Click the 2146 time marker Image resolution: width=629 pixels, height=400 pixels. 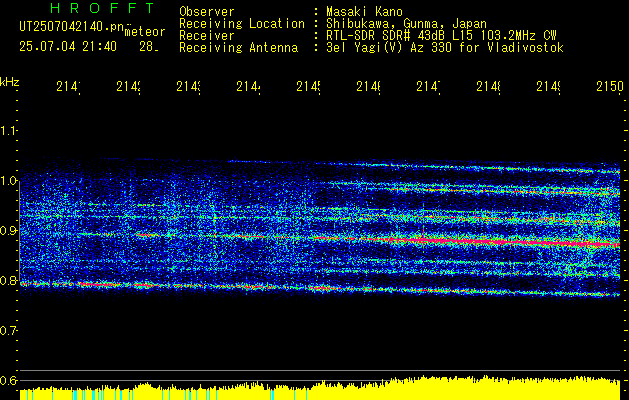[369, 86]
